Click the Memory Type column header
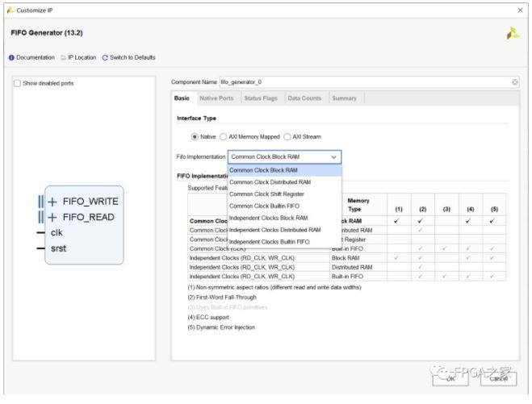The width and height of the screenshot is (532, 404). [358, 205]
